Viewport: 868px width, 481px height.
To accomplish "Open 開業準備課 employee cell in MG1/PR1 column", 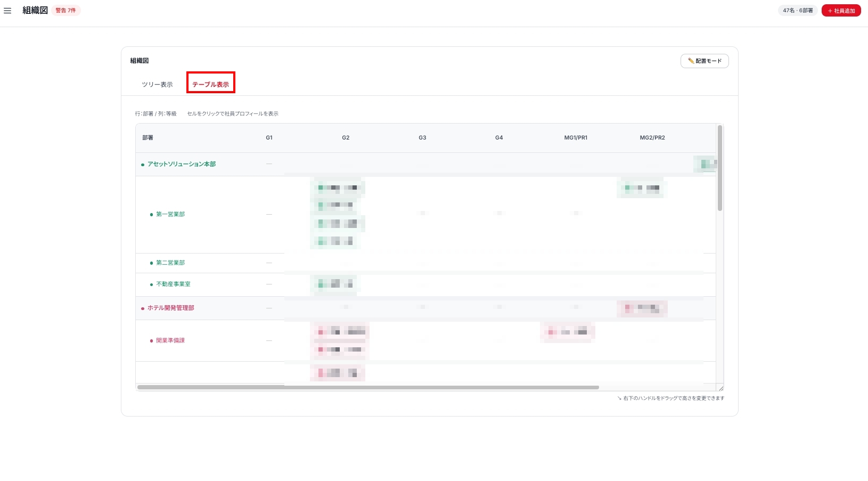I will 567,332.
